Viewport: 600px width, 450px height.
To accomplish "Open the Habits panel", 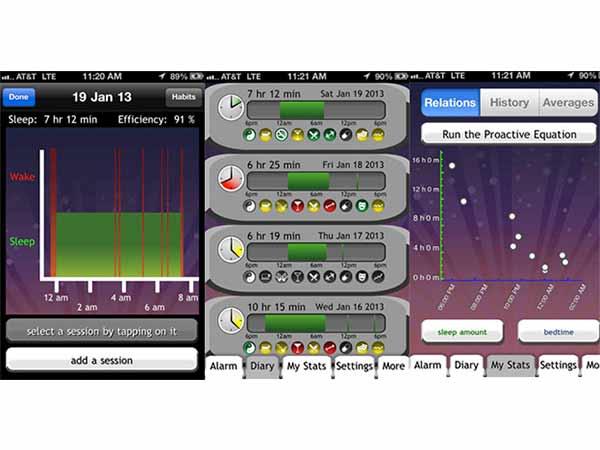I will point(183,96).
